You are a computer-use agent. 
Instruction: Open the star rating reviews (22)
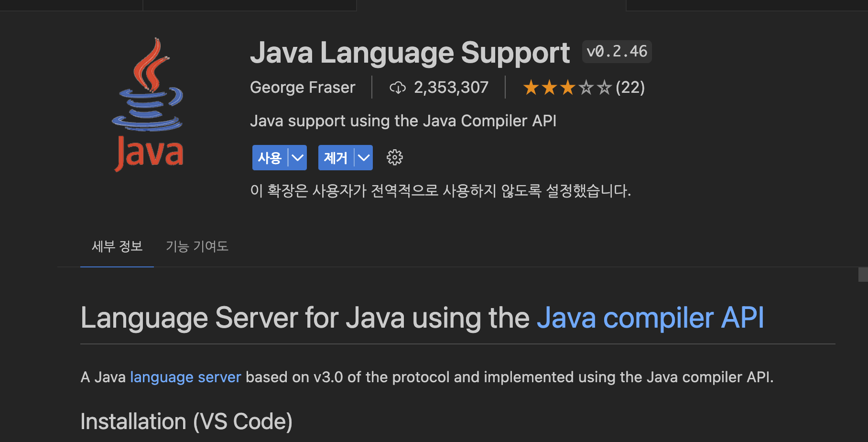tap(584, 88)
